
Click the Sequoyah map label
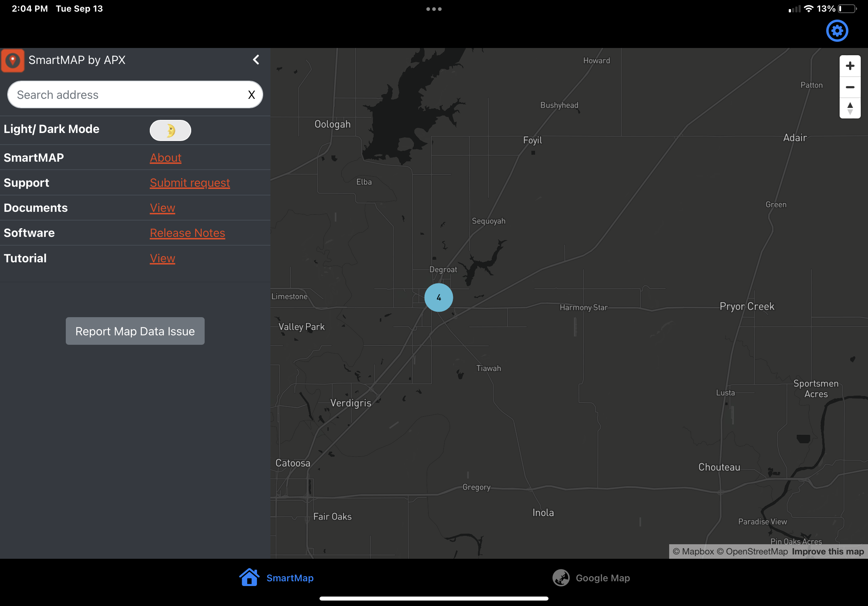point(489,221)
